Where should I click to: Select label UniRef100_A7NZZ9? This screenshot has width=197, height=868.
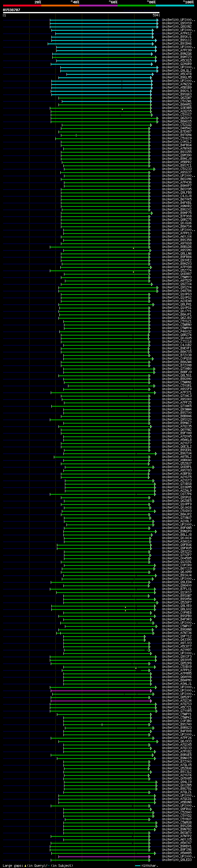[x=177, y=84]
